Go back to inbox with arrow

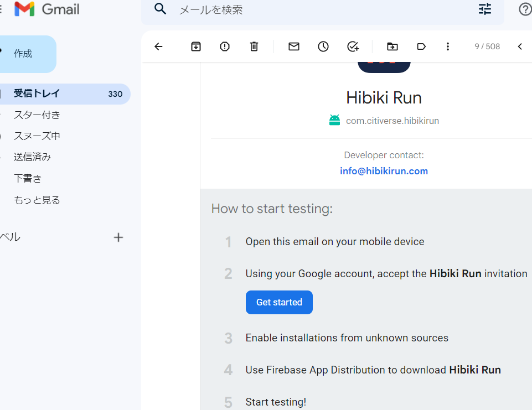pos(158,46)
